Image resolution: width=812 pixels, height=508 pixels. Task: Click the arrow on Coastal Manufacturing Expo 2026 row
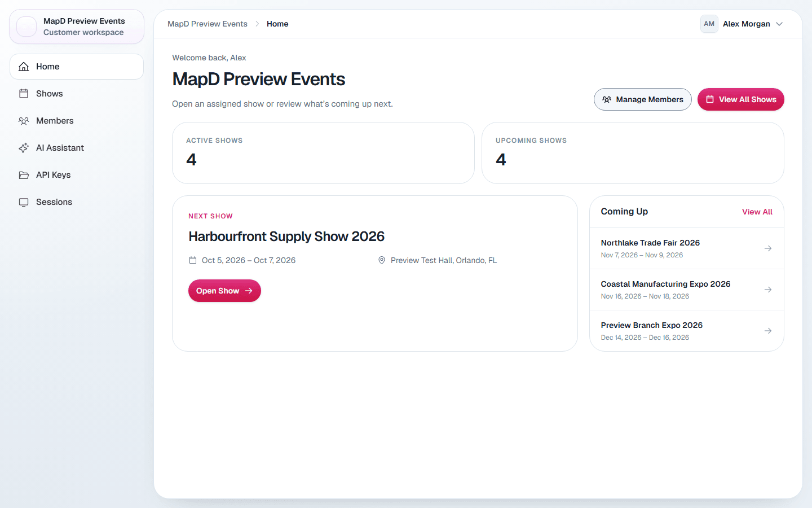768,290
